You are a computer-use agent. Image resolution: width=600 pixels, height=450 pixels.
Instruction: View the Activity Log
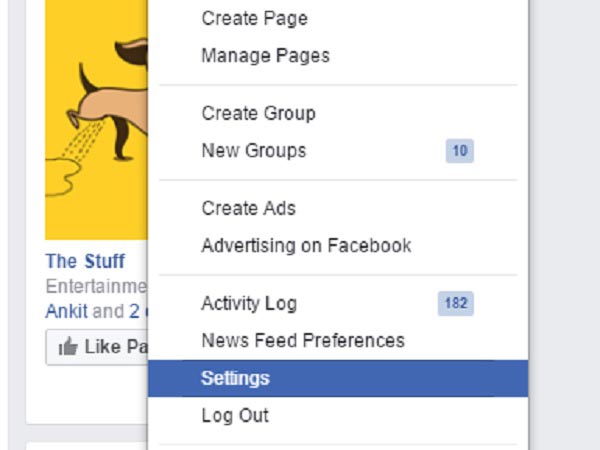[249, 303]
